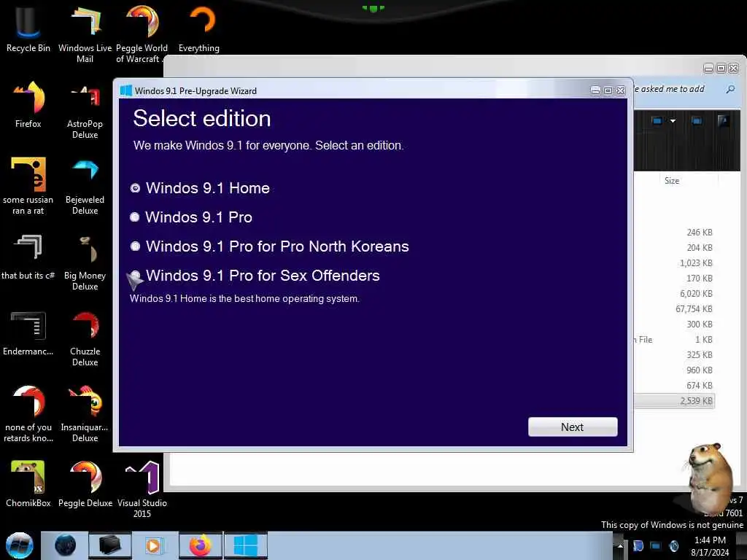Click Next in the upgrade wizard
This screenshot has width=747, height=560.
pyautogui.click(x=573, y=427)
